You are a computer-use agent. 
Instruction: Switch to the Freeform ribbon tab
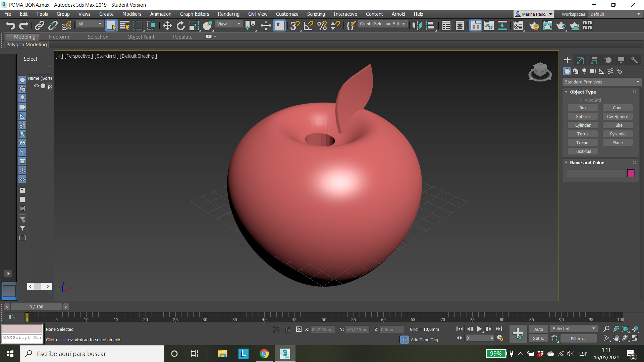tap(59, 37)
